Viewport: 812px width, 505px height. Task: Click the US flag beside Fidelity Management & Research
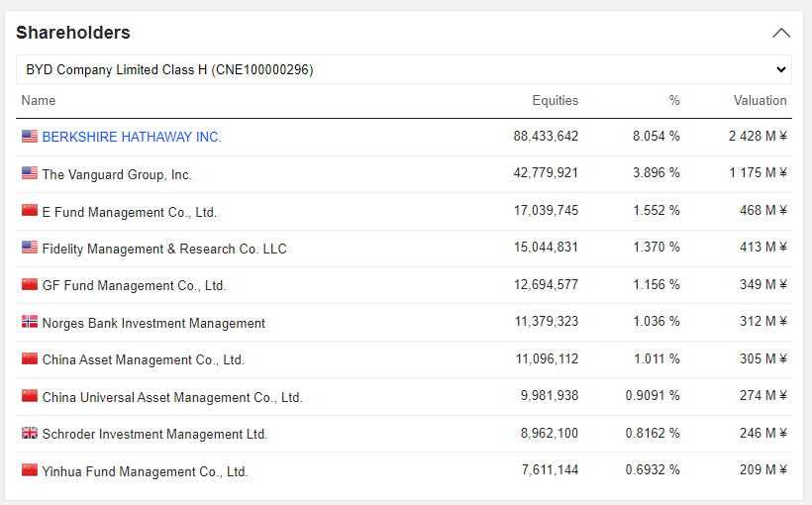(30, 248)
